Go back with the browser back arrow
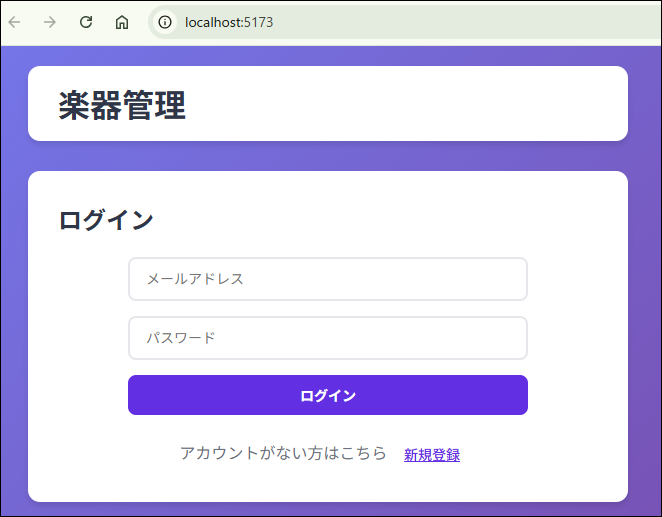Viewport: 662px width, 517px height. (x=14, y=22)
